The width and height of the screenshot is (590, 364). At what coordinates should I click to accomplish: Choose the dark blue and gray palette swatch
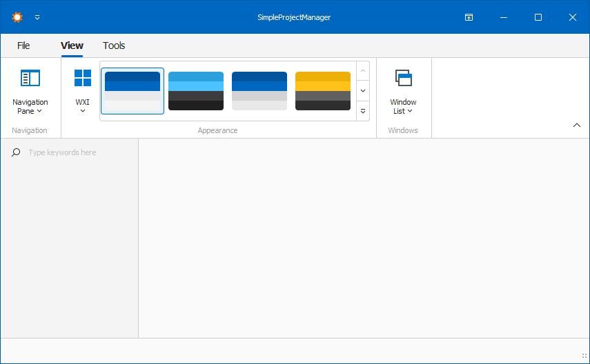point(259,91)
